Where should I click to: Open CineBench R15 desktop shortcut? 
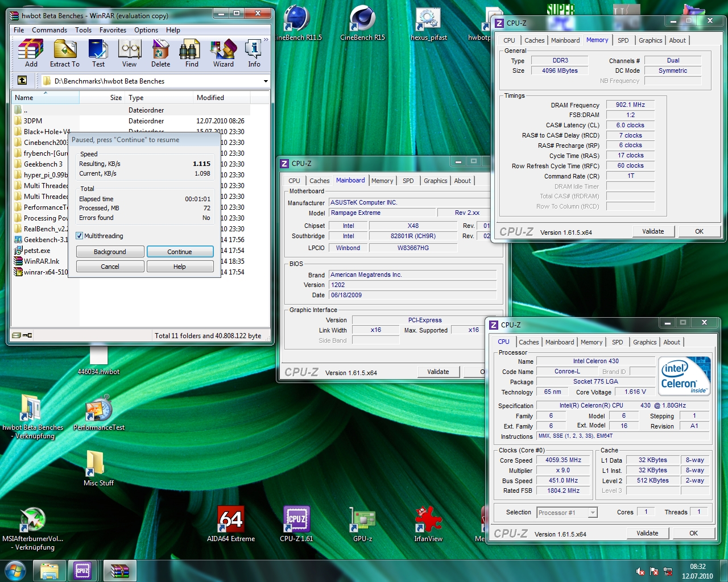click(362, 23)
